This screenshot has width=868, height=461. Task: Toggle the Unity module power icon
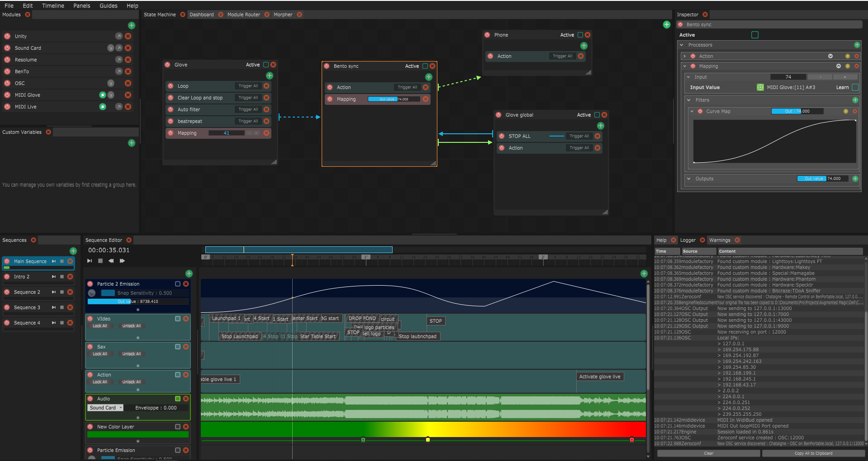click(7, 36)
